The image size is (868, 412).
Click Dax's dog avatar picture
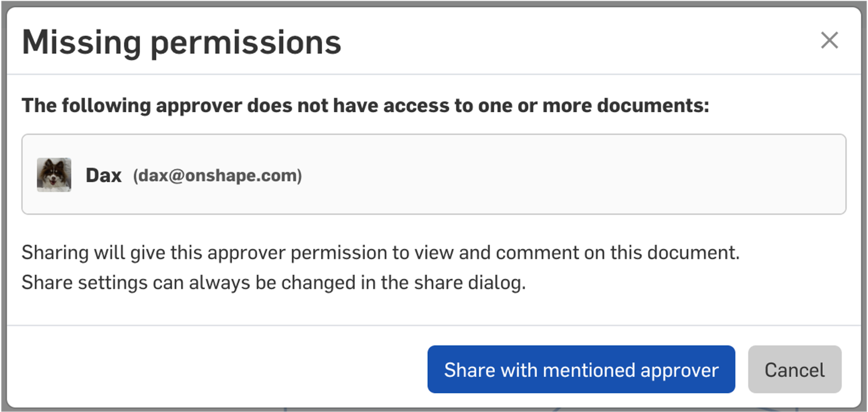pyautogui.click(x=54, y=175)
